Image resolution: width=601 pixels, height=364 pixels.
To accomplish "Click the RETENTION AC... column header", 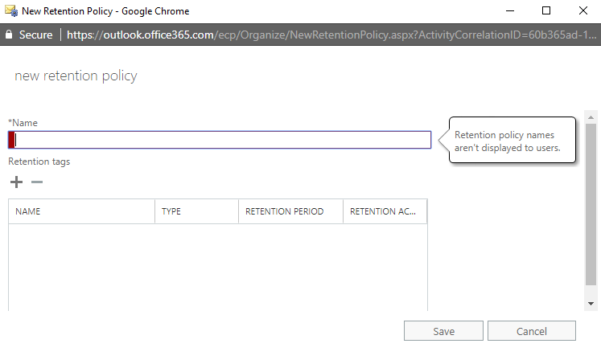I will tap(384, 211).
